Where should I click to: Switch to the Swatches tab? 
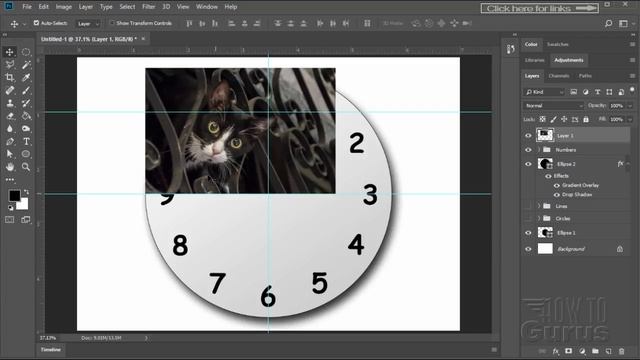coord(558,44)
